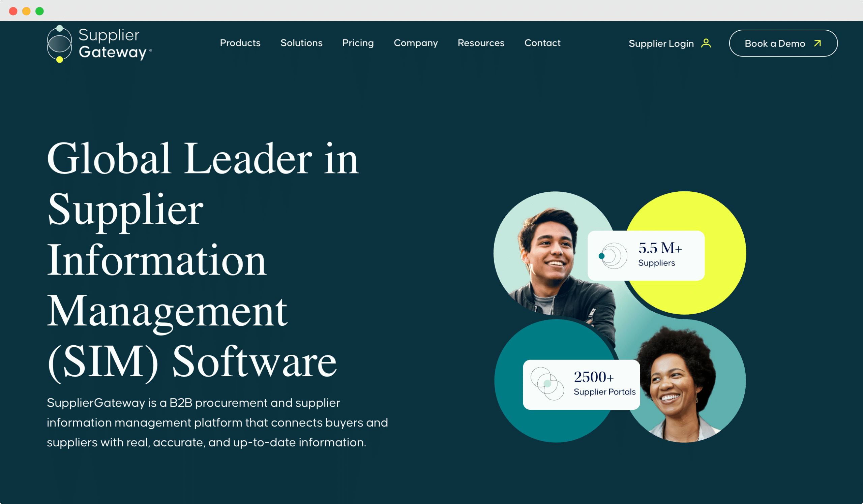Click the overlapping circles icon in Supplier Portals card
This screenshot has height=504, width=863.
click(x=547, y=384)
